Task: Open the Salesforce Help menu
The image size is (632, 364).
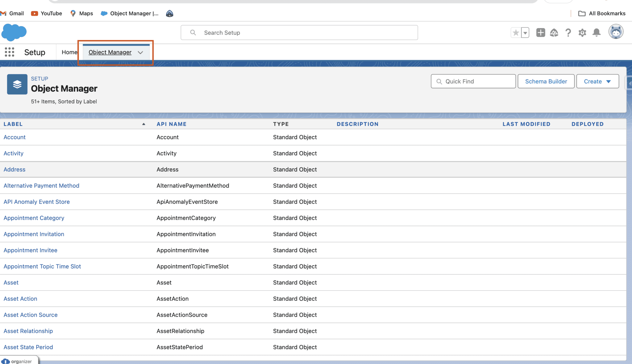Action: point(568,32)
